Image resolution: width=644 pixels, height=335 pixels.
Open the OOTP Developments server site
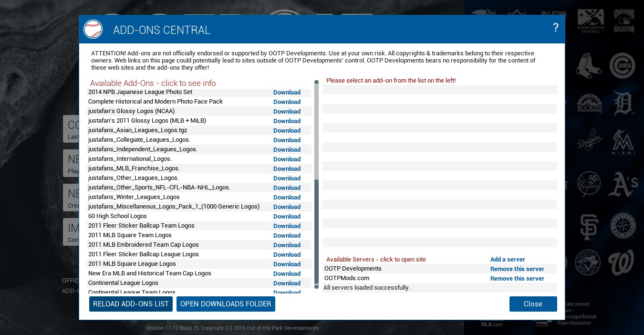point(353,269)
